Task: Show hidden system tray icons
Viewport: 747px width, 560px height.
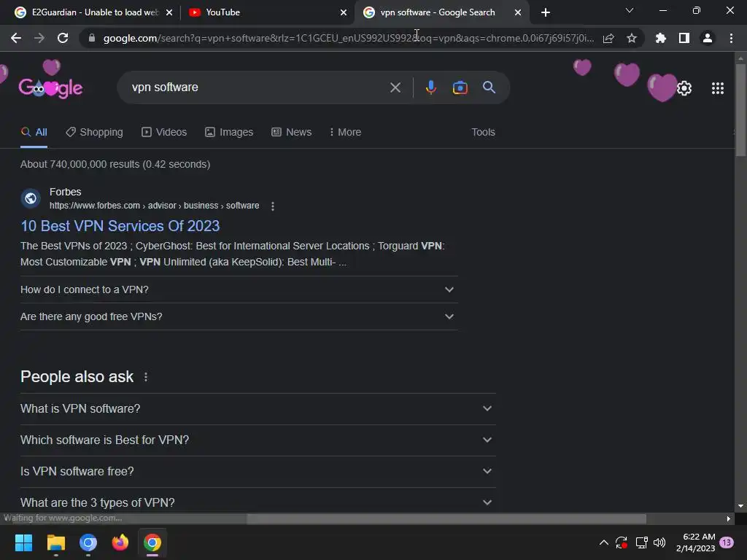Action: [603, 542]
